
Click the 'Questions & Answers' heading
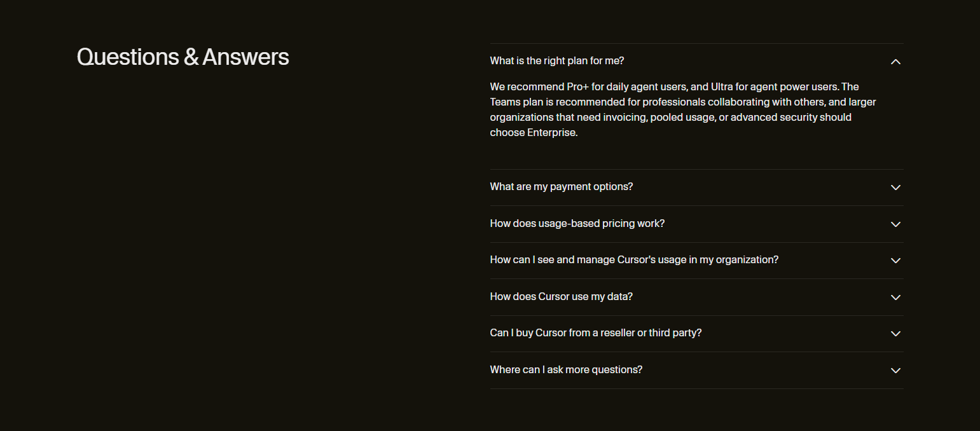183,57
